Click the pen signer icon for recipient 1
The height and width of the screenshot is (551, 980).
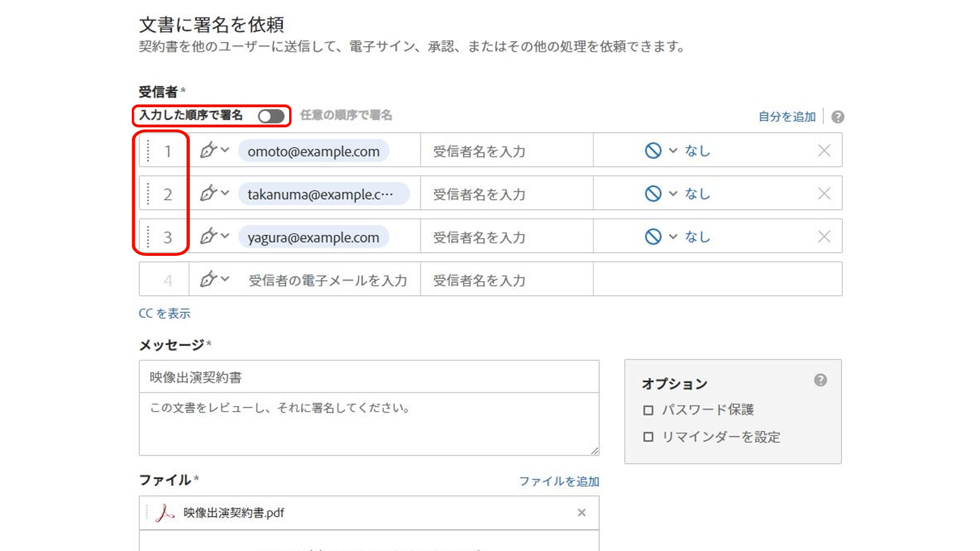point(208,150)
